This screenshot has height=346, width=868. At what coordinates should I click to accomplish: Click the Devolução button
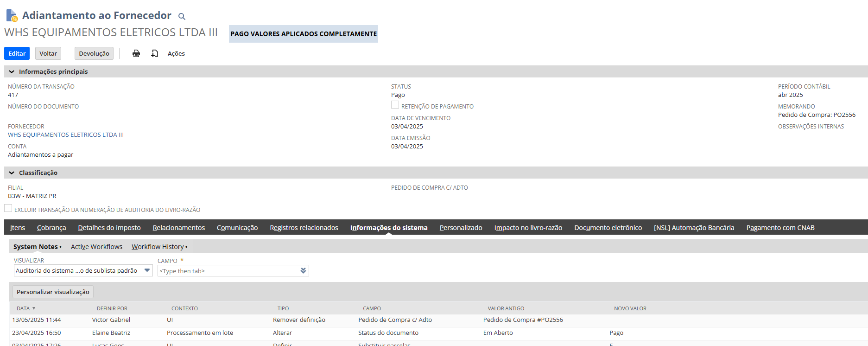[x=94, y=53]
